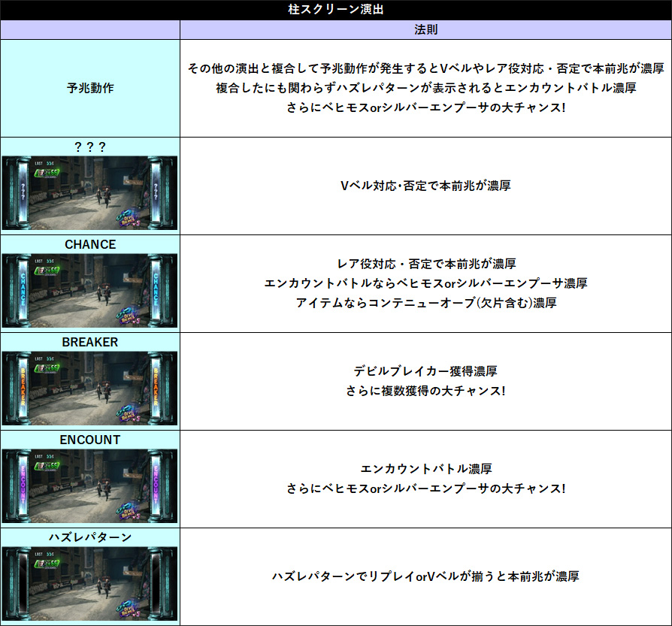Click ENCOUNT row text エンカウントバトル濃厚

coord(426,469)
